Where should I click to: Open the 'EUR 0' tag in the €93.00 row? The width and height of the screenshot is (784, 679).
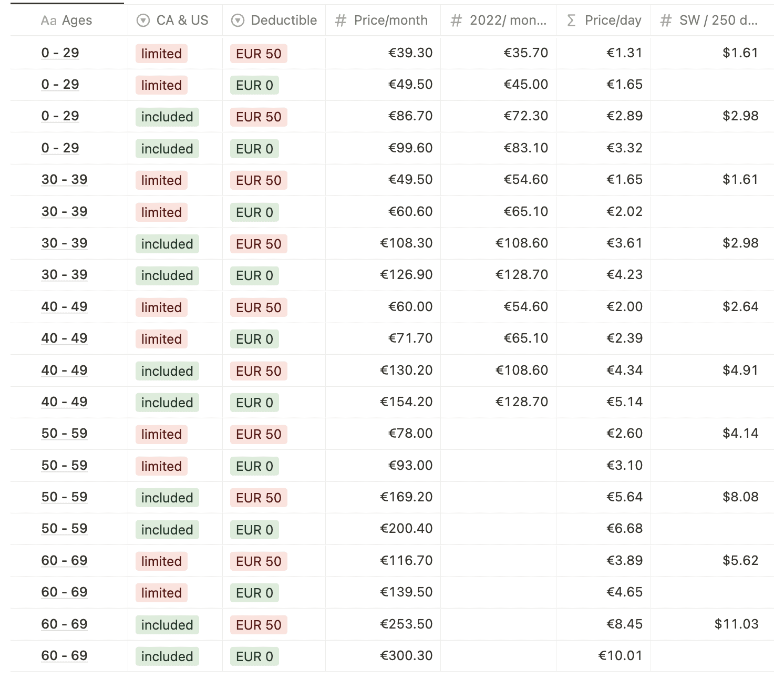(254, 466)
